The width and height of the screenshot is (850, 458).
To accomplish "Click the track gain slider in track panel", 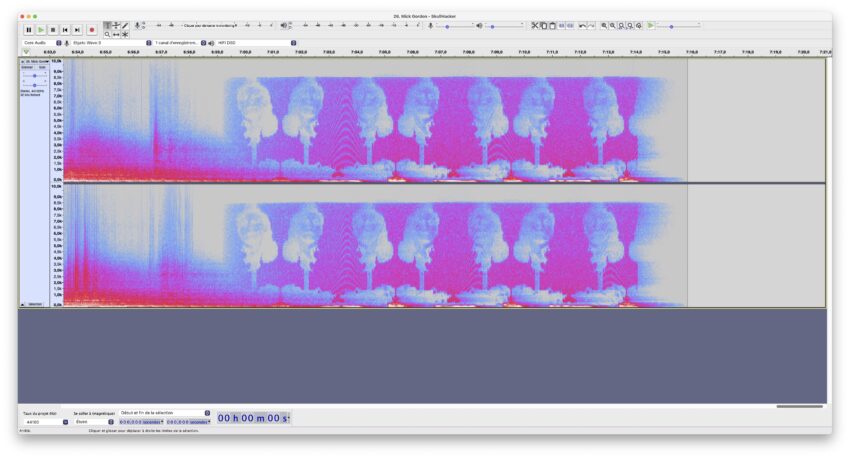I will click(x=35, y=76).
